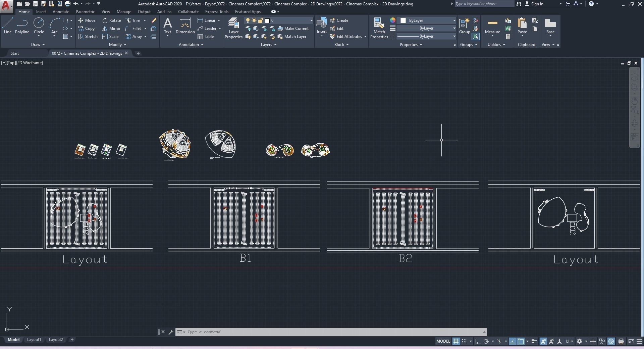Open the object color ByLayer dropdown
The image size is (644, 349).
click(x=427, y=20)
